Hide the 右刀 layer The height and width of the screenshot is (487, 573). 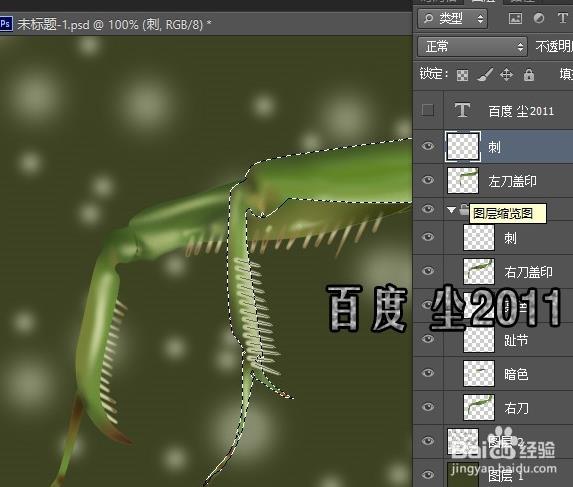(x=428, y=407)
